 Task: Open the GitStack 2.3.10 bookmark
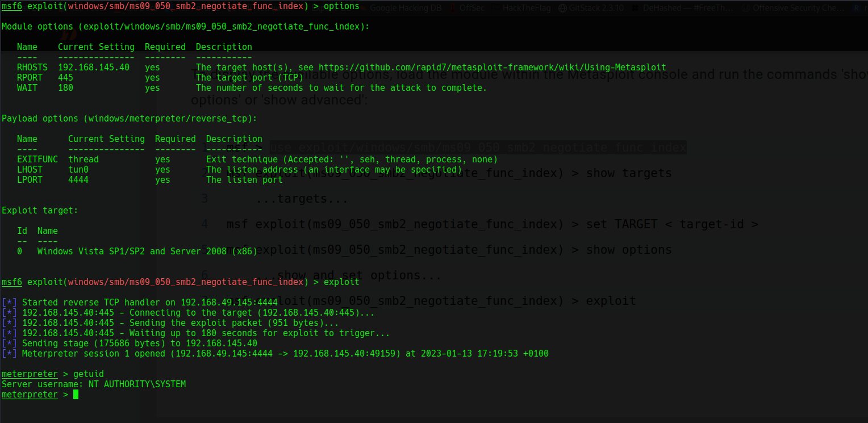[x=591, y=8]
